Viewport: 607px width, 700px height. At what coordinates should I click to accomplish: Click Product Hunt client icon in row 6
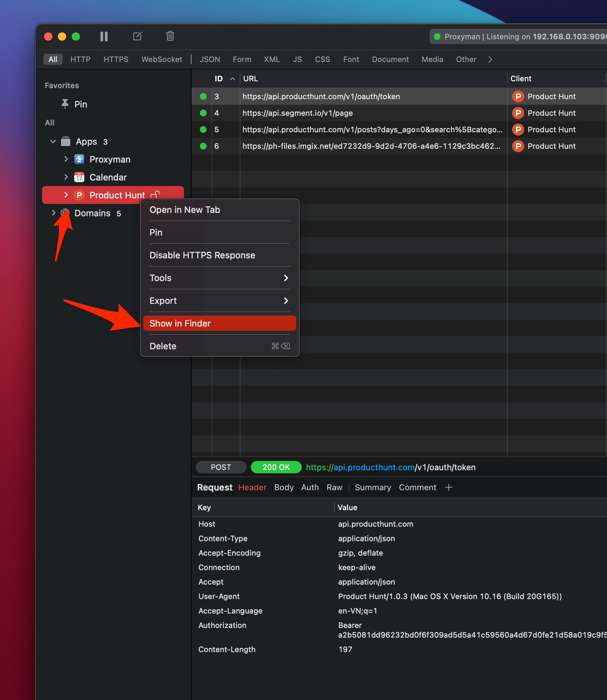click(x=518, y=146)
